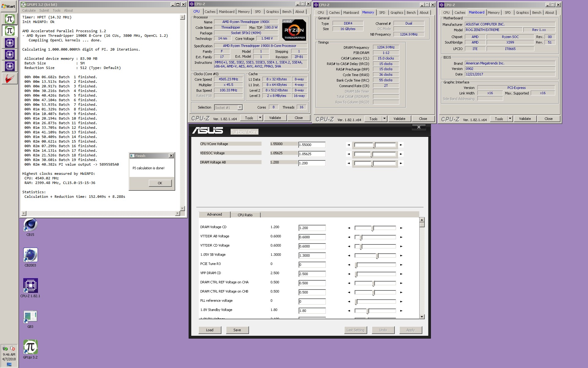This screenshot has width=588, height=368.
Task: Increase 1.05V SB Voltage with right arrow
Action: [401, 255]
